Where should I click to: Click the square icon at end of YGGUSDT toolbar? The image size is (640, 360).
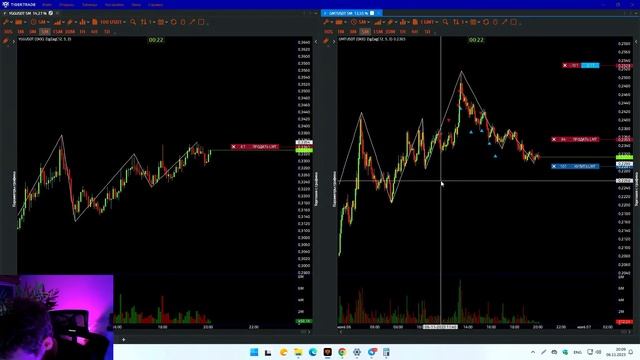click(201, 22)
